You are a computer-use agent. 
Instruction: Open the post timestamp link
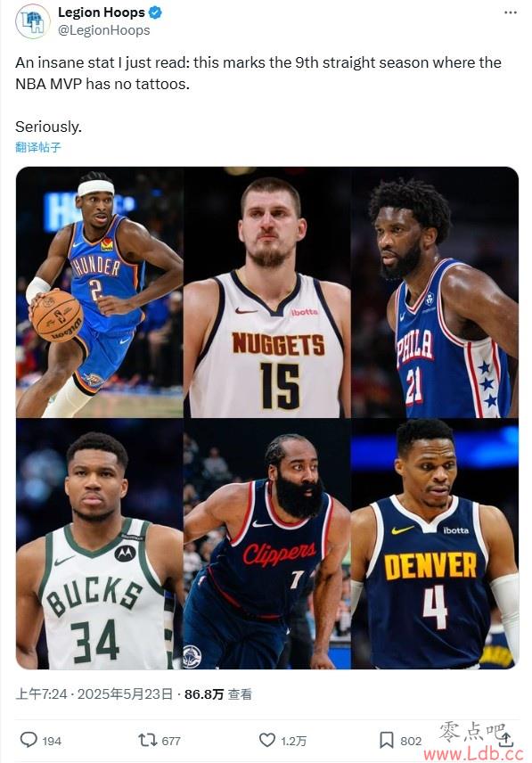94,693
